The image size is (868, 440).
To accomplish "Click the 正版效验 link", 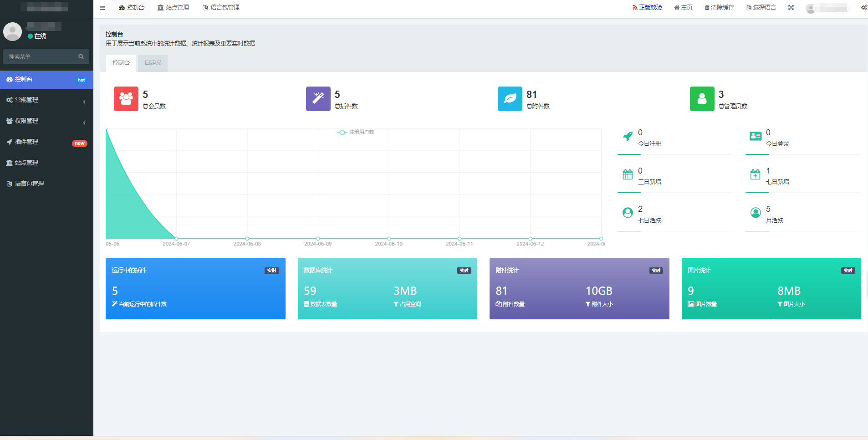I will [647, 8].
